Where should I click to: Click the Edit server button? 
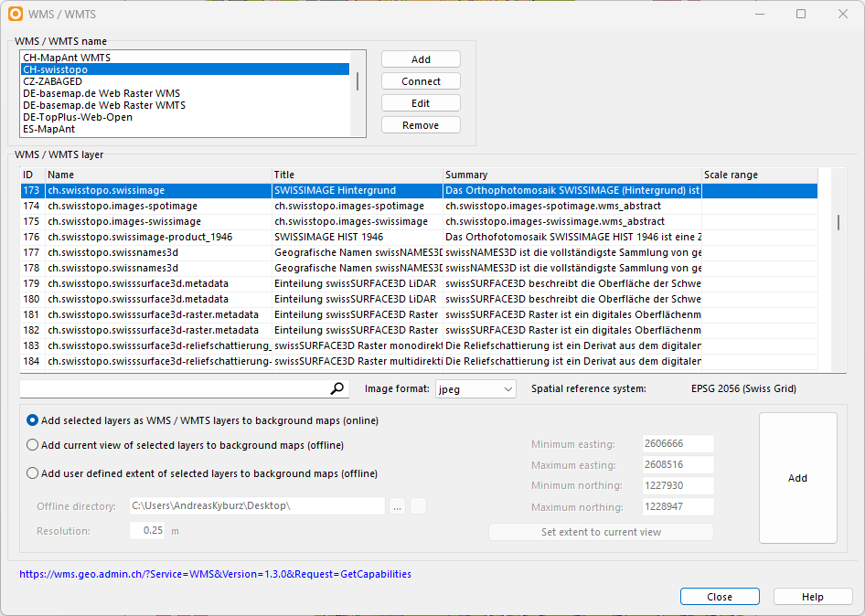point(421,103)
